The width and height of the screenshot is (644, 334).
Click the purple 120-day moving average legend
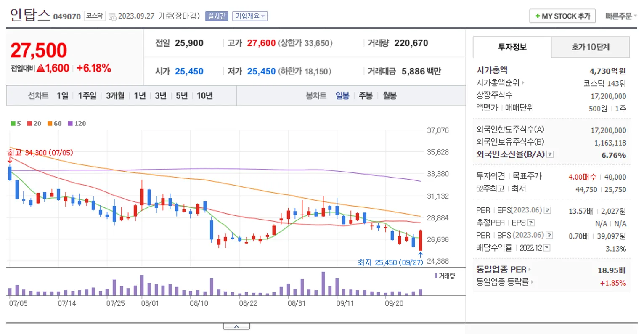pyautogui.click(x=77, y=123)
